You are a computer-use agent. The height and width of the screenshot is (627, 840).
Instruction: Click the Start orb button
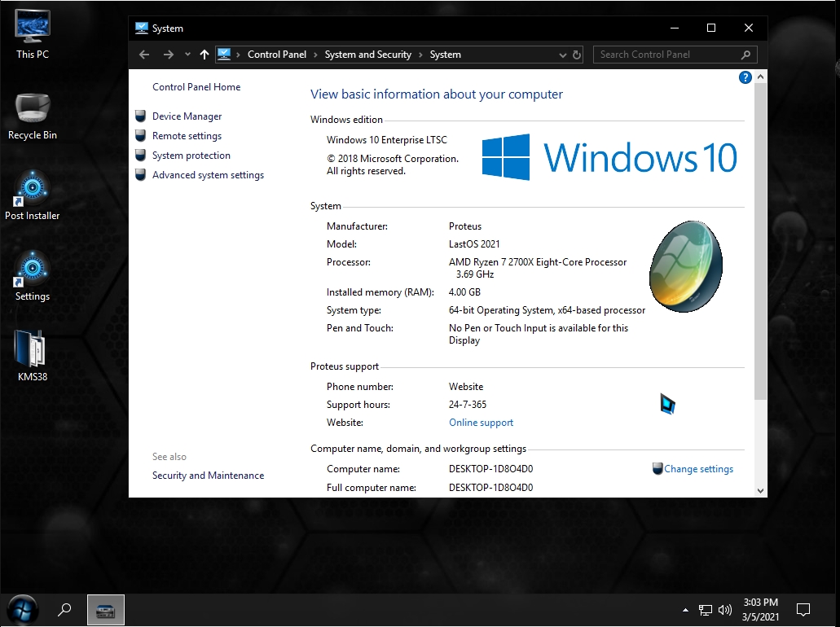click(x=22, y=610)
